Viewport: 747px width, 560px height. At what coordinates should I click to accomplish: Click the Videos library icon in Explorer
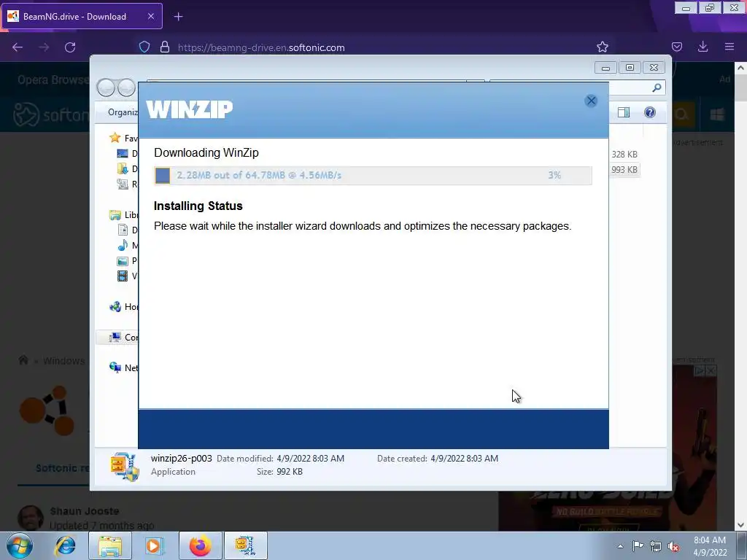click(x=123, y=276)
